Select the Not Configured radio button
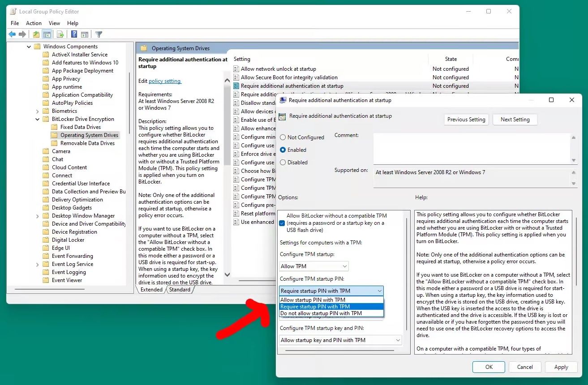The width and height of the screenshot is (588, 385). pos(283,137)
